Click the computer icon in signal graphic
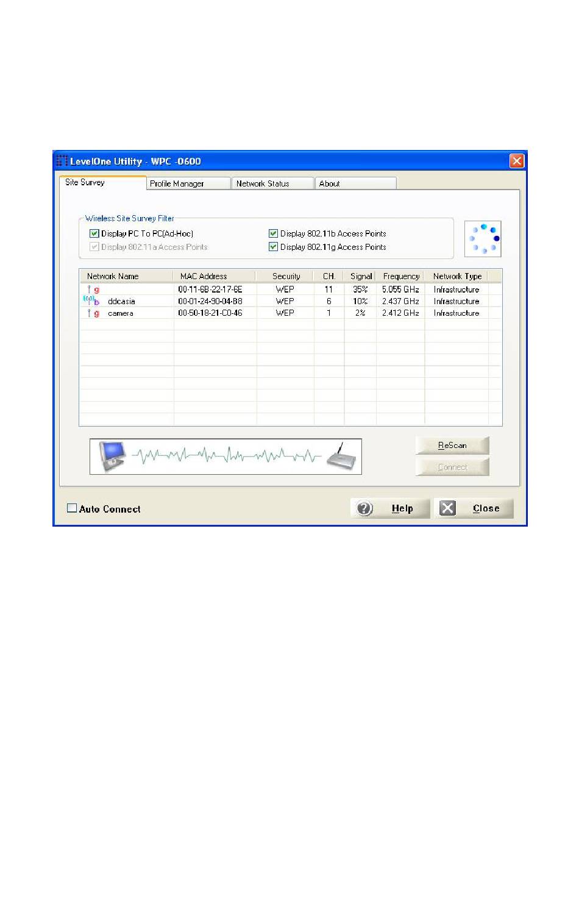The image size is (579, 924). coord(112,456)
